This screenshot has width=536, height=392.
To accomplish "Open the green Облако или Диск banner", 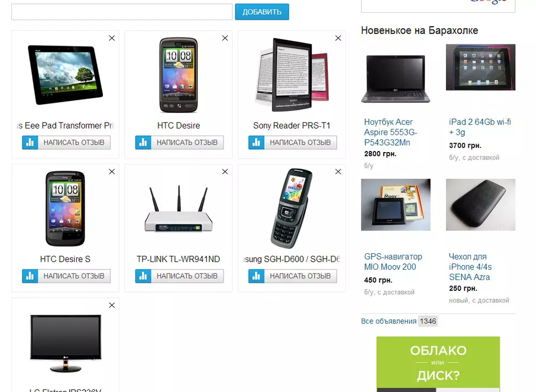I will (x=438, y=364).
